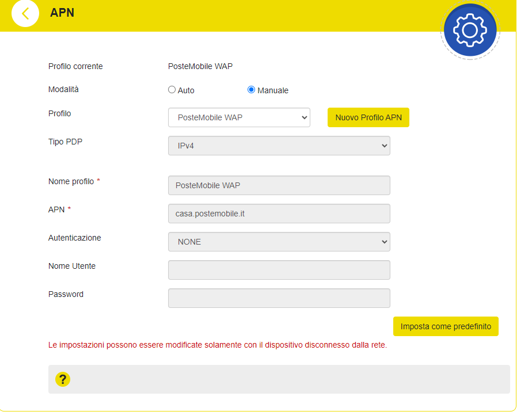
Task: Click the red disconnection warning message
Action: [218, 345]
